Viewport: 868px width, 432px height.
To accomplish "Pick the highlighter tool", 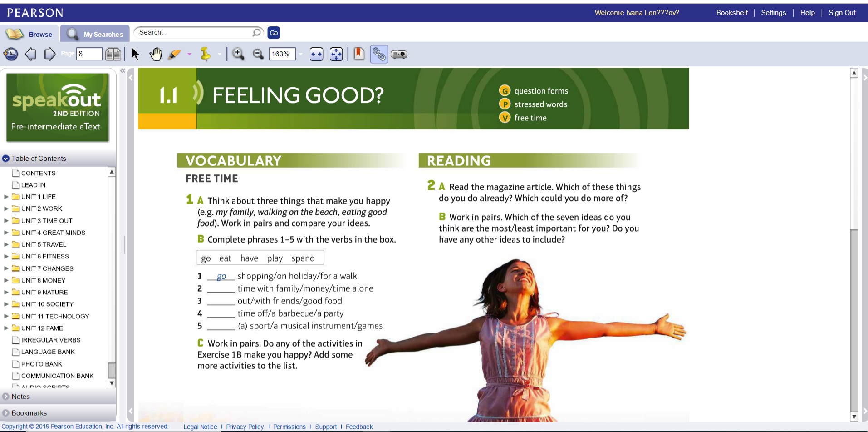I will tap(174, 55).
